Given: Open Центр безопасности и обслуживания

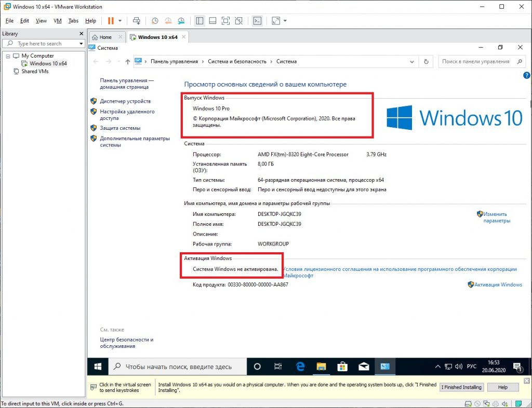Looking at the screenshot, I should (x=127, y=343).
